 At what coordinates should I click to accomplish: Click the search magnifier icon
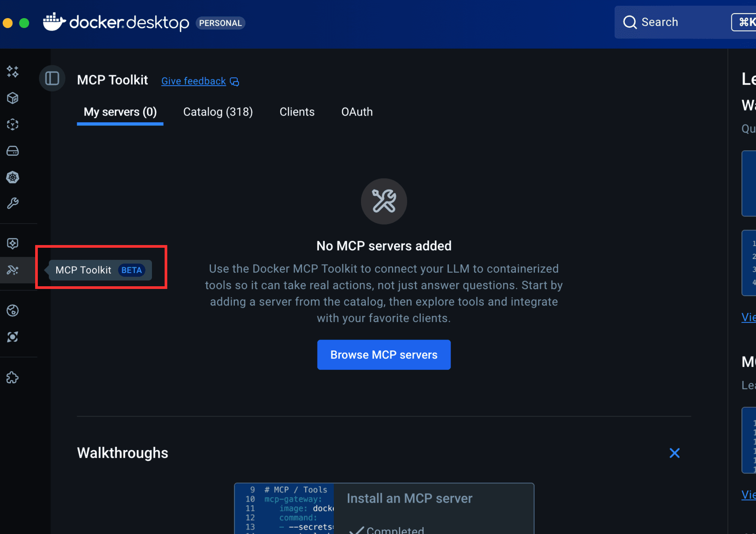point(630,22)
